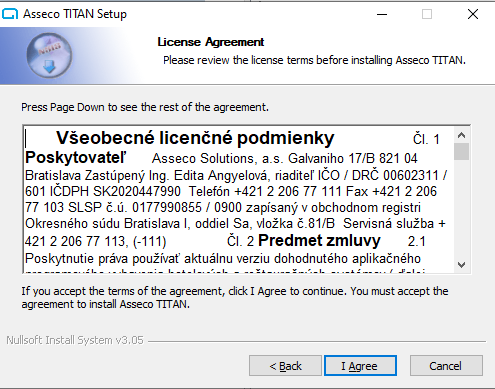Click the Predmet zmluvy heading in license
Image resolution: width=495 pixels, height=389 pixels.
pos(319,240)
